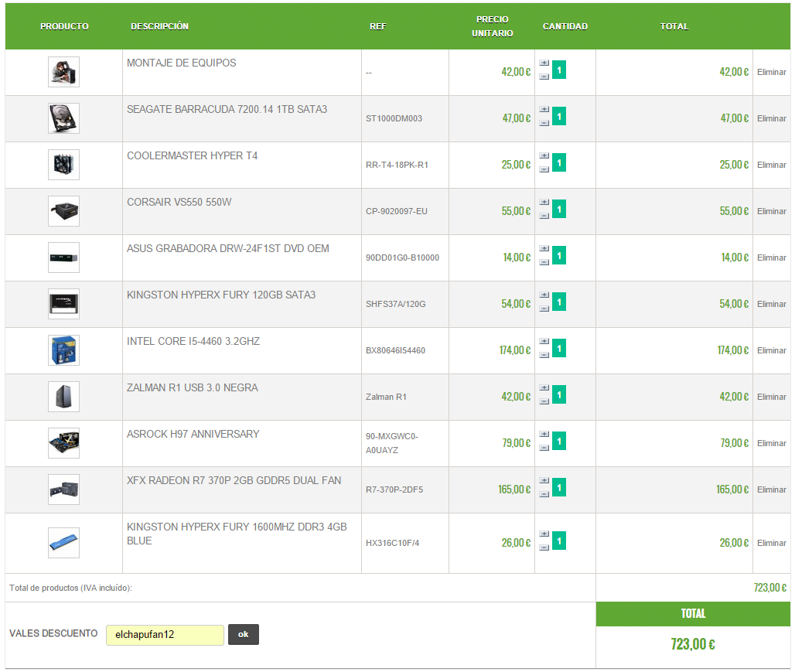The image size is (795, 672).
Task: Edit quantity field for INTEL CORE I5-4460
Action: (x=558, y=349)
